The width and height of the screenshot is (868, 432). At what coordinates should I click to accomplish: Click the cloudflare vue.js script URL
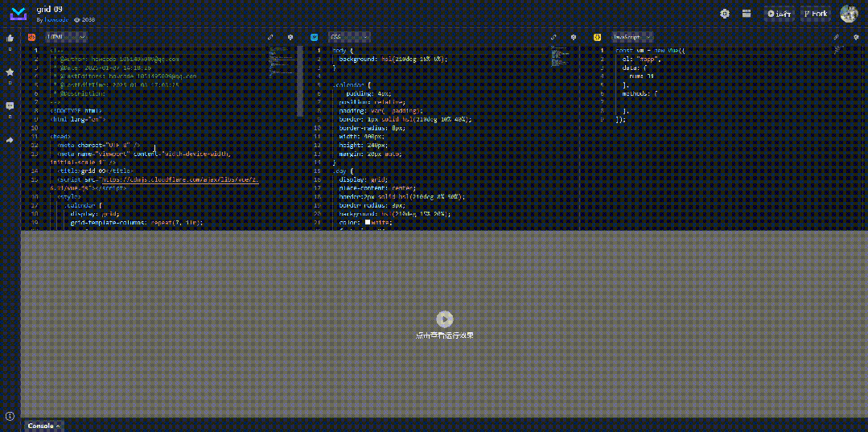tap(179, 180)
